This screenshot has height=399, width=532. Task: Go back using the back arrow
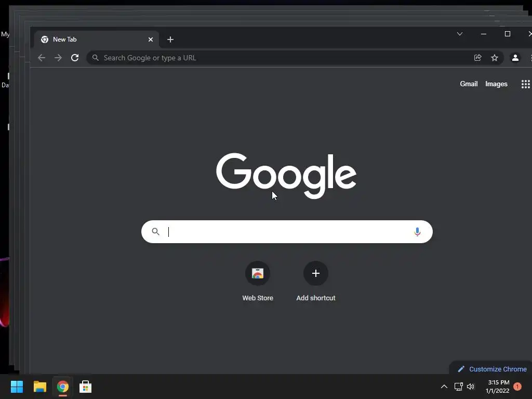42,58
